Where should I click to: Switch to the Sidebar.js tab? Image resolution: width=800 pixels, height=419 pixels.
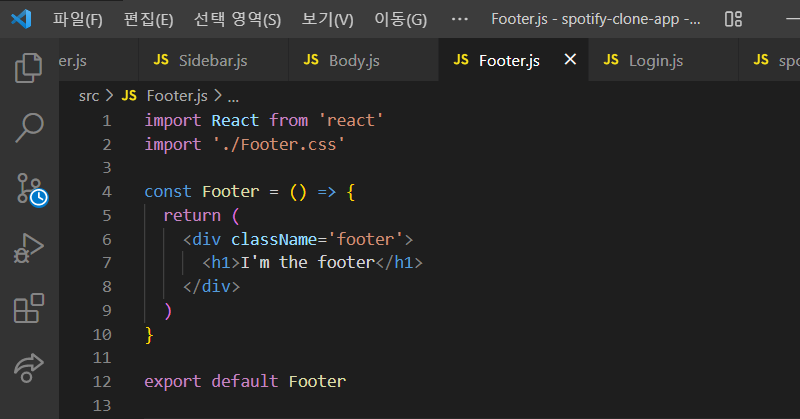(x=213, y=60)
